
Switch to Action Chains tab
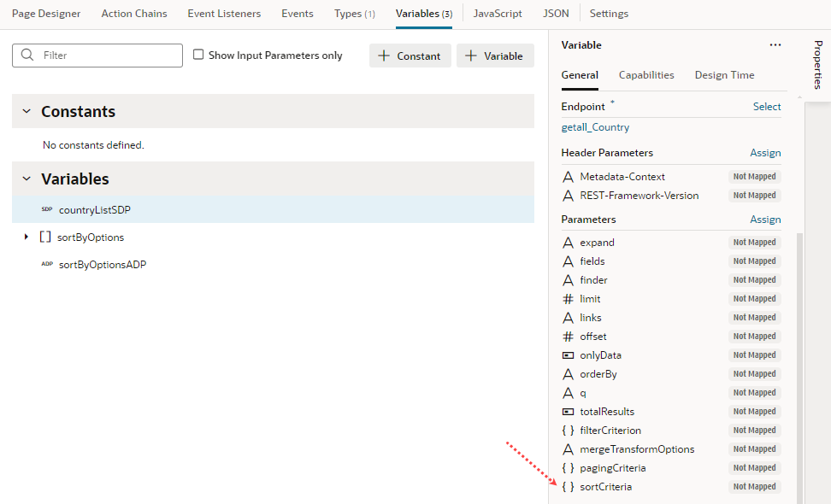[x=134, y=14]
